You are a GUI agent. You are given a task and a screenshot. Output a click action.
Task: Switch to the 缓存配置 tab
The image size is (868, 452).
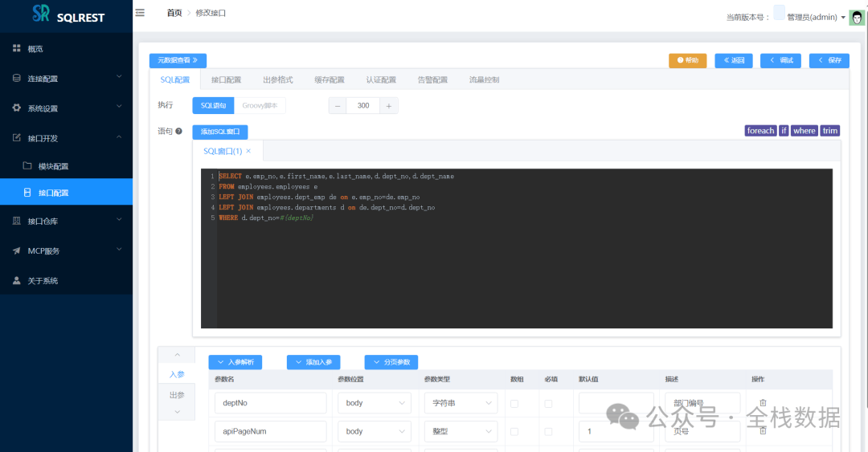(x=329, y=79)
